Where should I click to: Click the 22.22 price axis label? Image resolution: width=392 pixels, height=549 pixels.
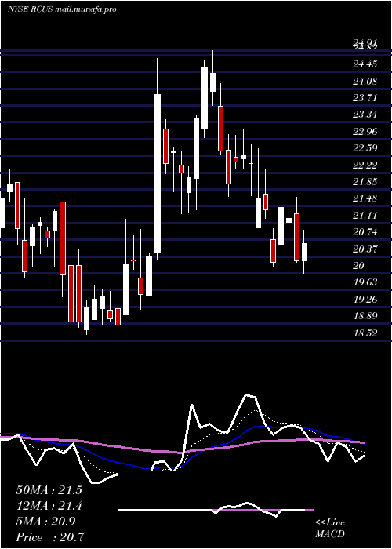tap(365, 165)
